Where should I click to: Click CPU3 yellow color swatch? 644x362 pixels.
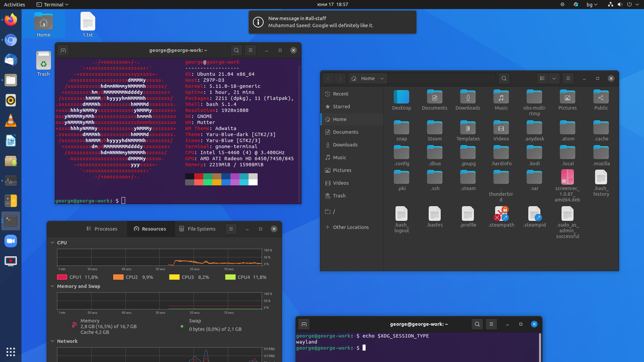click(174, 277)
